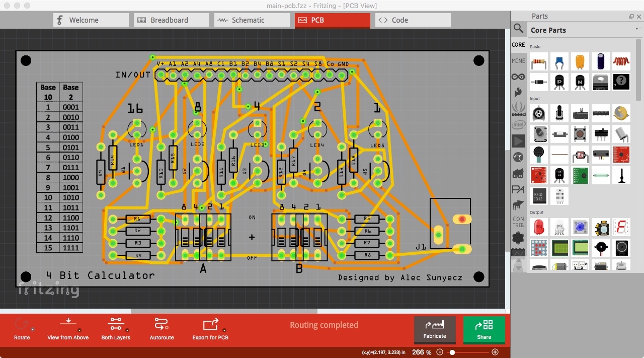Open the MINE parts bin

point(518,61)
